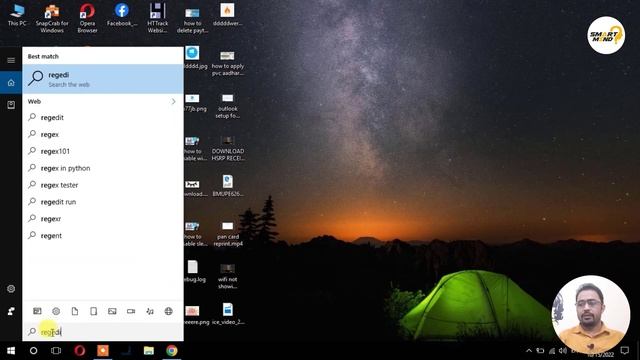This screenshot has height=360, width=640.
Task: Filter search results by Apps
Action: (x=37, y=311)
